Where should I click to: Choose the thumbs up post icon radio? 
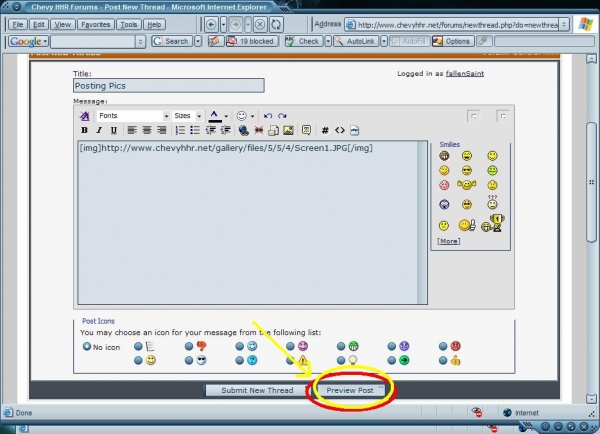click(440, 360)
